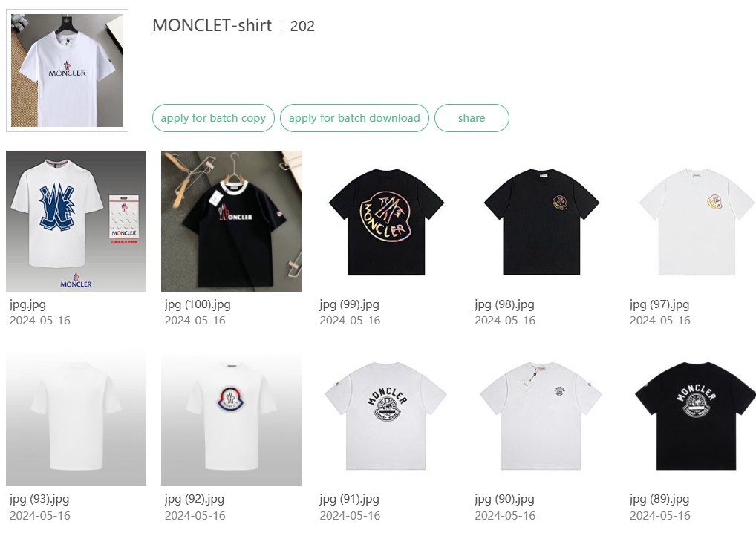Image resolution: width=756 pixels, height=533 pixels.
Task: Open the album cover white Moncler shirt image
Action: (x=67, y=71)
